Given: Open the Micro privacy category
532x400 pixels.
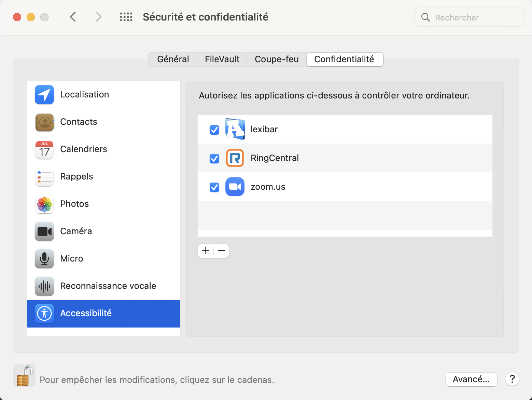Looking at the screenshot, I should 72,259.
